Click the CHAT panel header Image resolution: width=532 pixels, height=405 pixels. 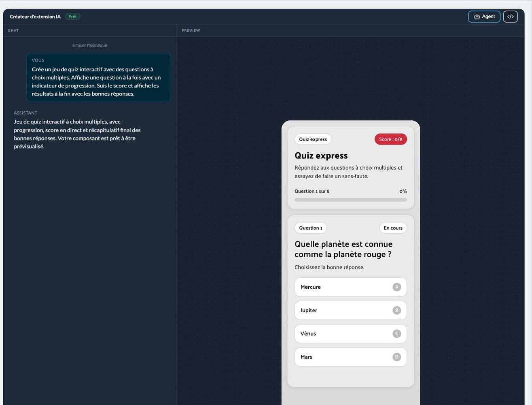pos(13,30)
